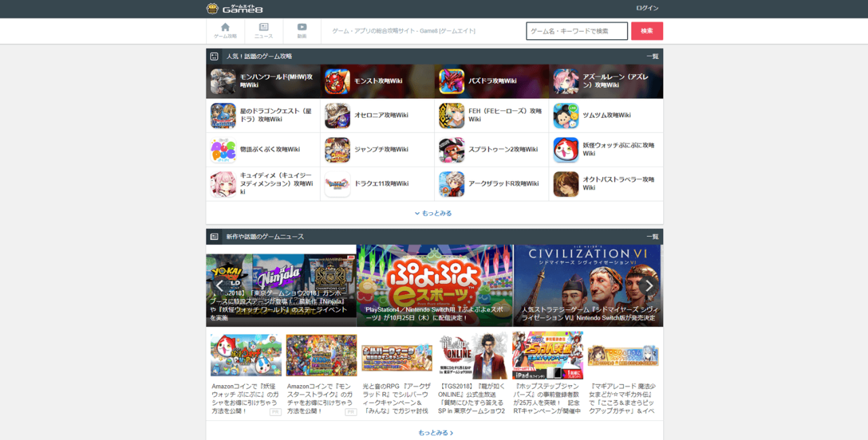Screen dimensions: 868x440
Task: Open 一覧 for popular game guides
Action: coord(652,56)
